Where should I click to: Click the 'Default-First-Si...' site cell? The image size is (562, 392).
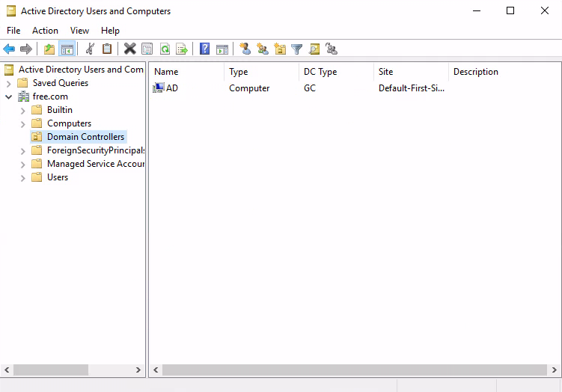point(412,88)
